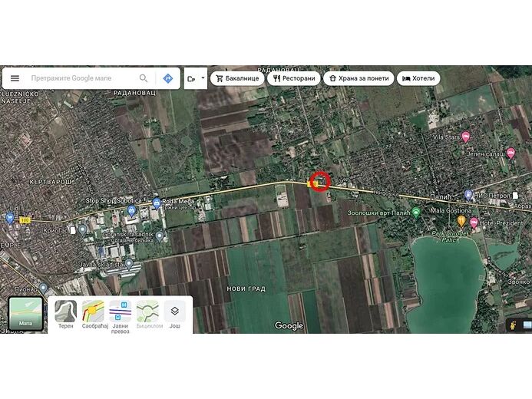Open directions with the blue arrow icon

click(x=167, y=78)
